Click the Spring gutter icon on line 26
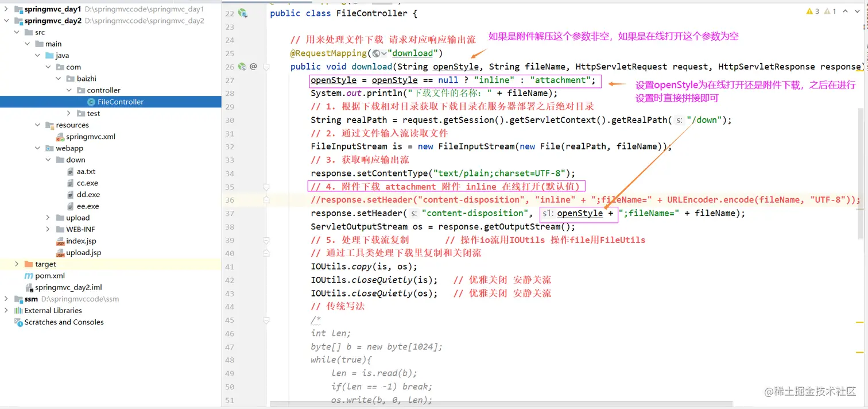The image size is (868, 409). coord(242,67)
